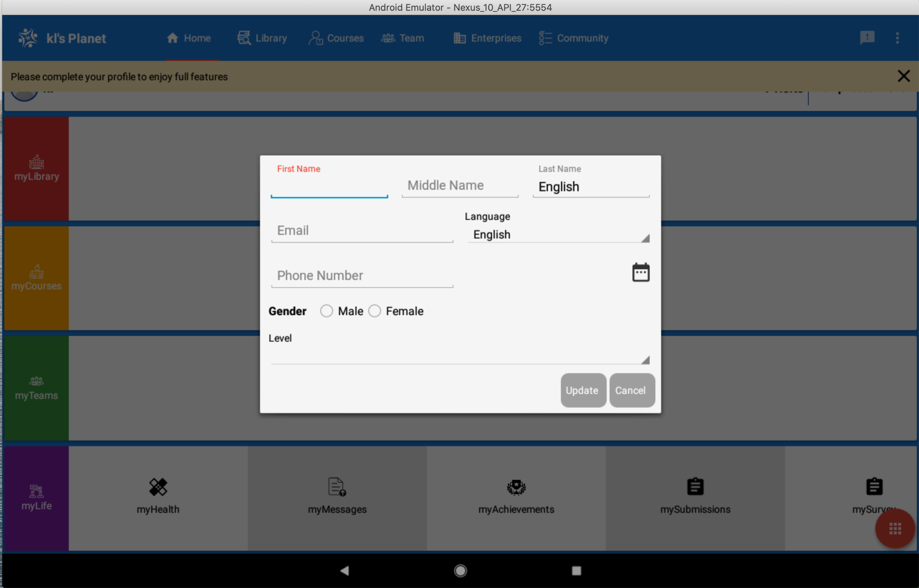Open myHealth from the bottom panel
The width and height of the screenshot is (919, 588).
pyautogui.click(x=158, y=496)
